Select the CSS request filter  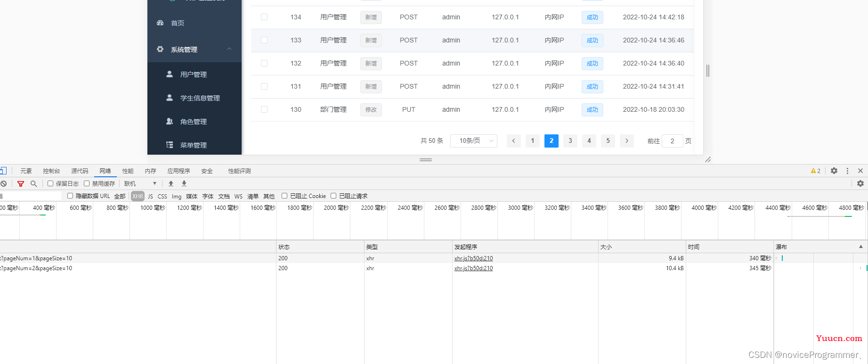point(162,196)
